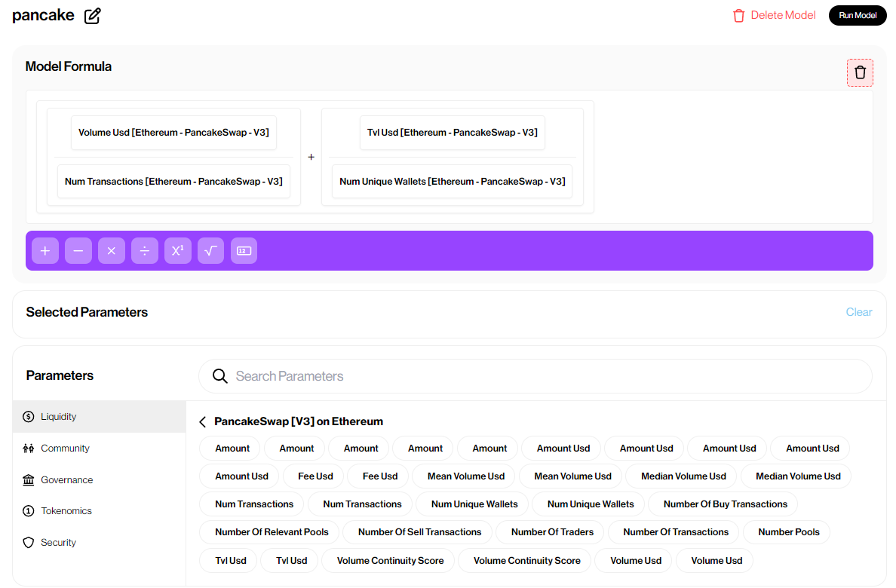896x588 pixels.
Task: Select Num Transactions [Ethereum - PancakeSwap - V3] in formula
Action: point(173,182)
